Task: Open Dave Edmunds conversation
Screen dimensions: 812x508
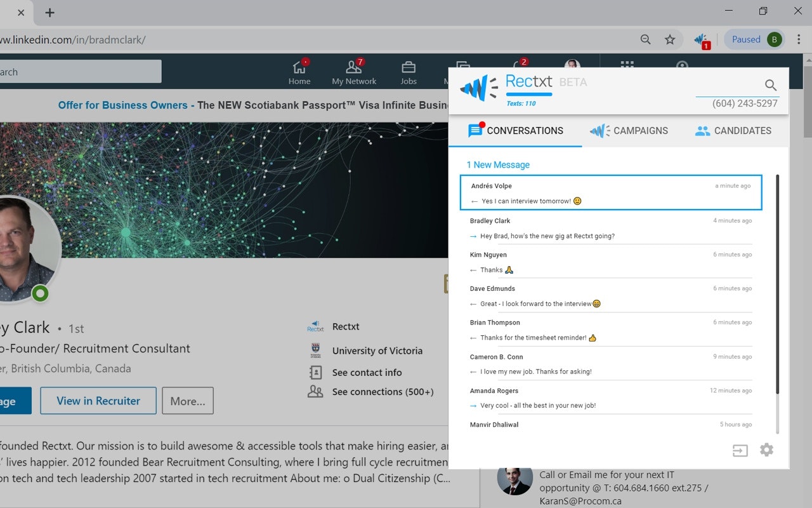Action: (611, 295)
